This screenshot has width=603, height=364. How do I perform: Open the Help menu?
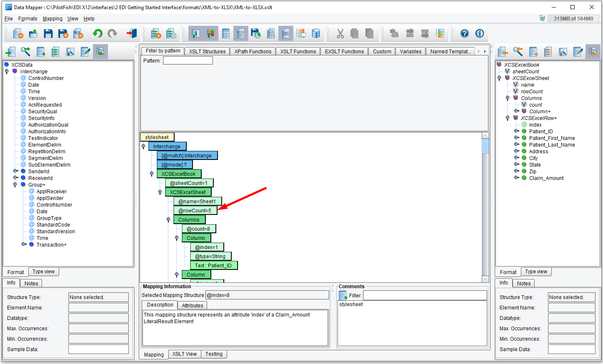coord(89,19)
